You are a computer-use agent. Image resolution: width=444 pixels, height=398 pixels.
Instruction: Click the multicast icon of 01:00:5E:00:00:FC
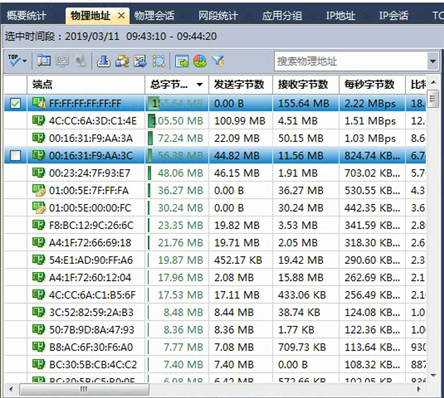[38, 208]
